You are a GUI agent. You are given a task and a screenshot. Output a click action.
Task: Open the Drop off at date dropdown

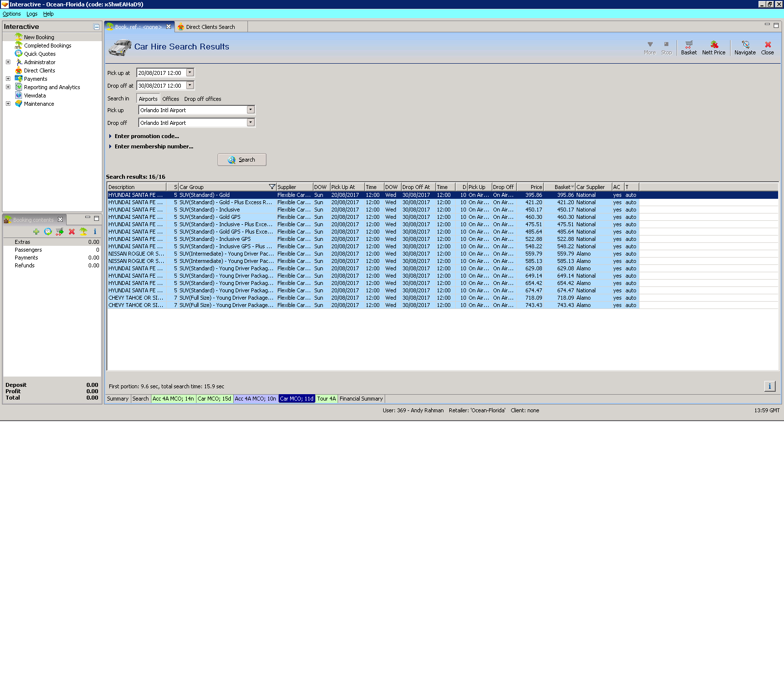[190, 85]
